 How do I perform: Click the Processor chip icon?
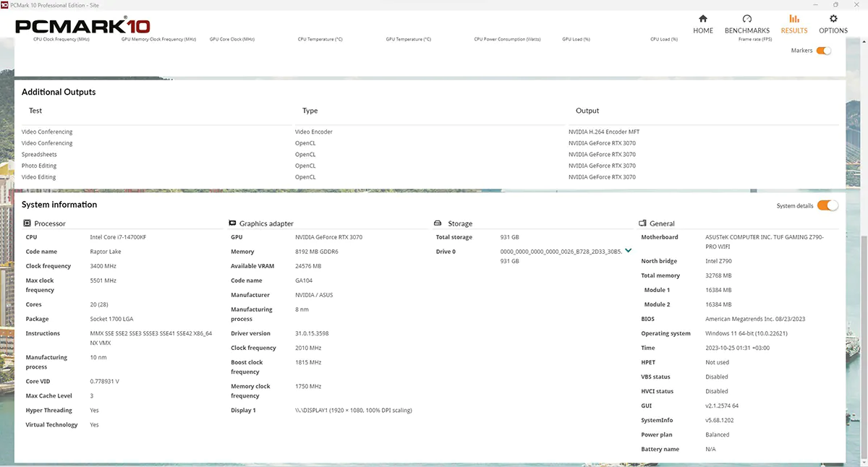[x=27, y=223]
